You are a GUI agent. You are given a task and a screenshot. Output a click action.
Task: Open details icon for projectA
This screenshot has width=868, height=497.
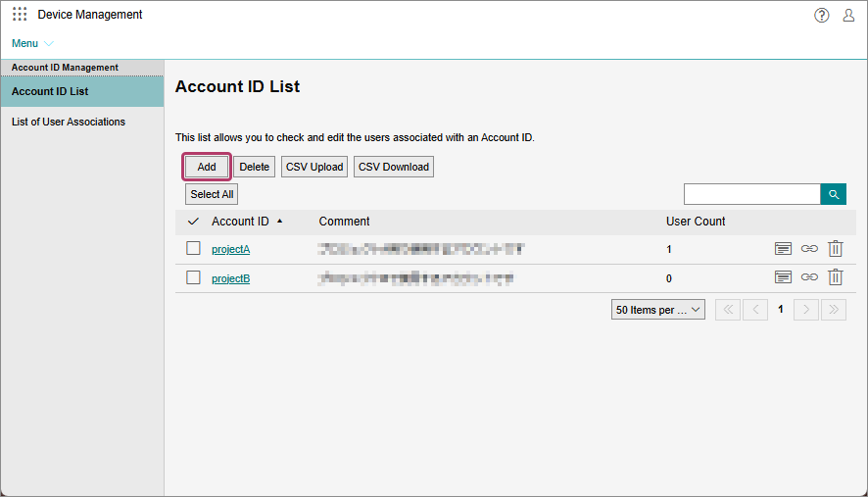(x=783, y=249)
